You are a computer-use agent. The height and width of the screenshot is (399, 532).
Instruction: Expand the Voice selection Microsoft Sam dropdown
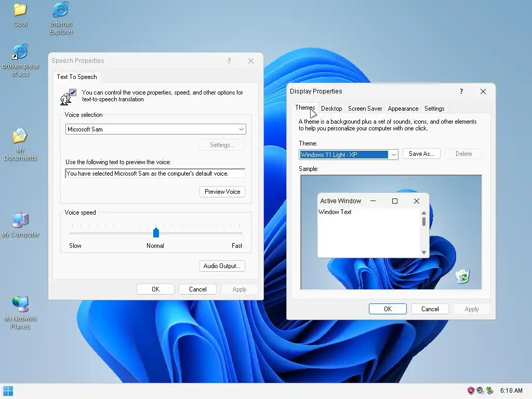[241, 129]
